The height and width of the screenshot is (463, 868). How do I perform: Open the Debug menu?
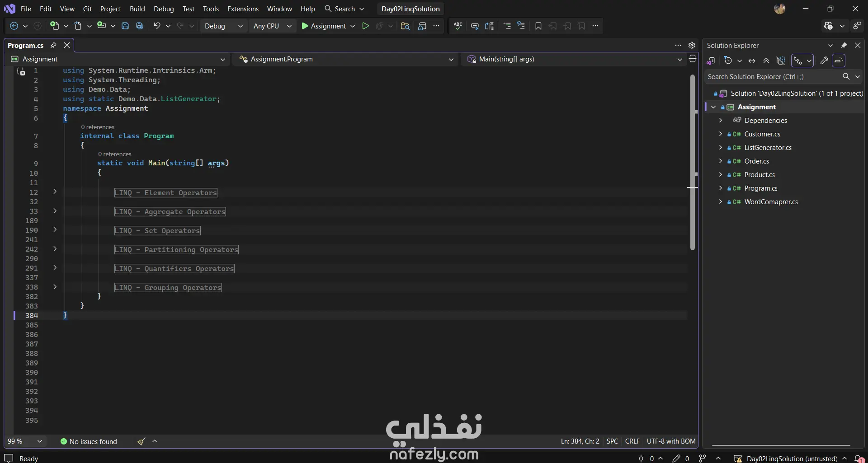pyautogui.click(x=164, y=9)
